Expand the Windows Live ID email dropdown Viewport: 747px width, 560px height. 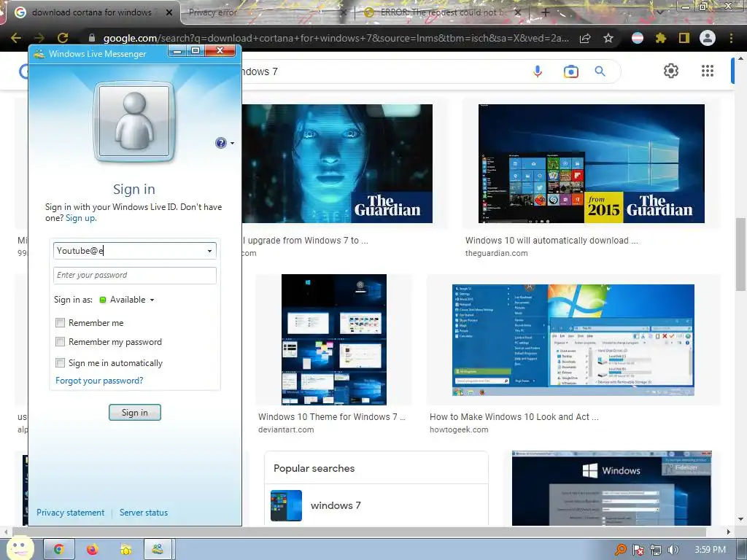(x=209, y=251)
